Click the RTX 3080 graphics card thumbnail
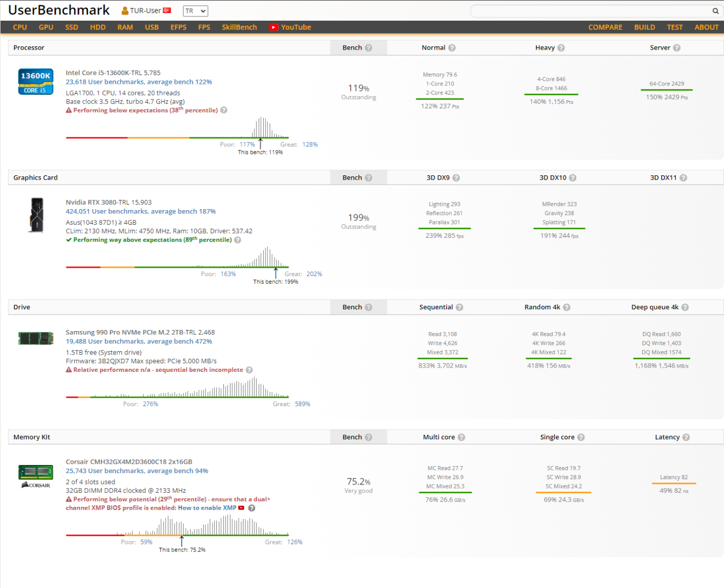This screenshot has height=588, width=724. [x=36, y=216]
